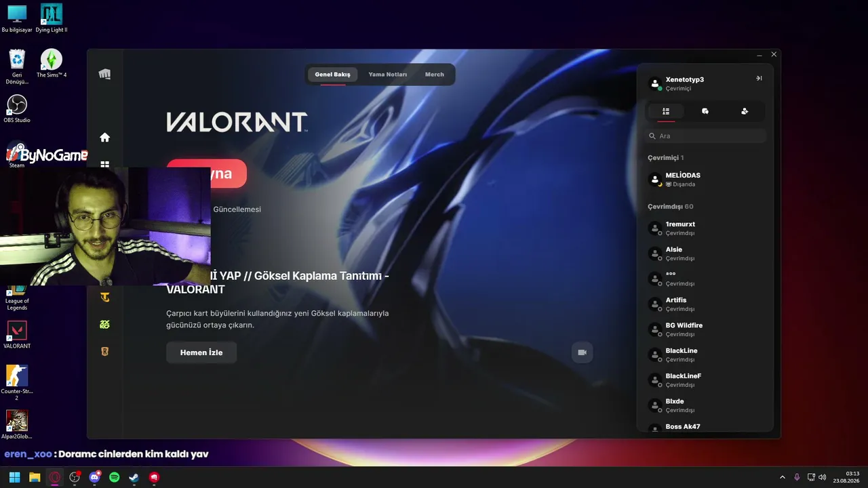Select friend Blxde in the list
Image resolution: width=868 pixels, height=488 pixels.
(705, 405)
